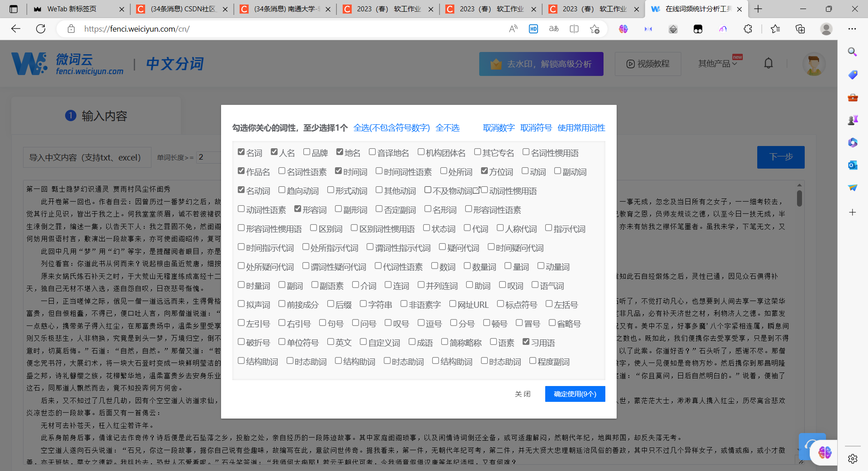Open sidebar games chess icon
The image size is (868, 471).
click(853, 120)
